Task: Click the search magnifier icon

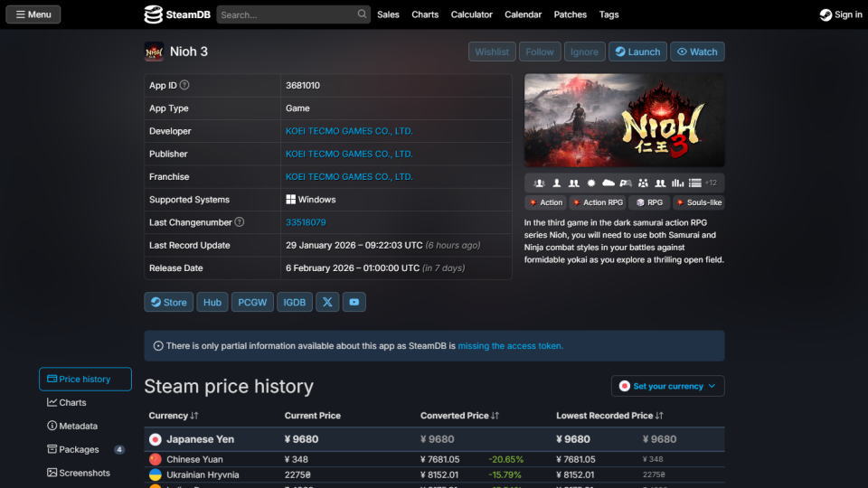Action: click(x=362, y=14)
